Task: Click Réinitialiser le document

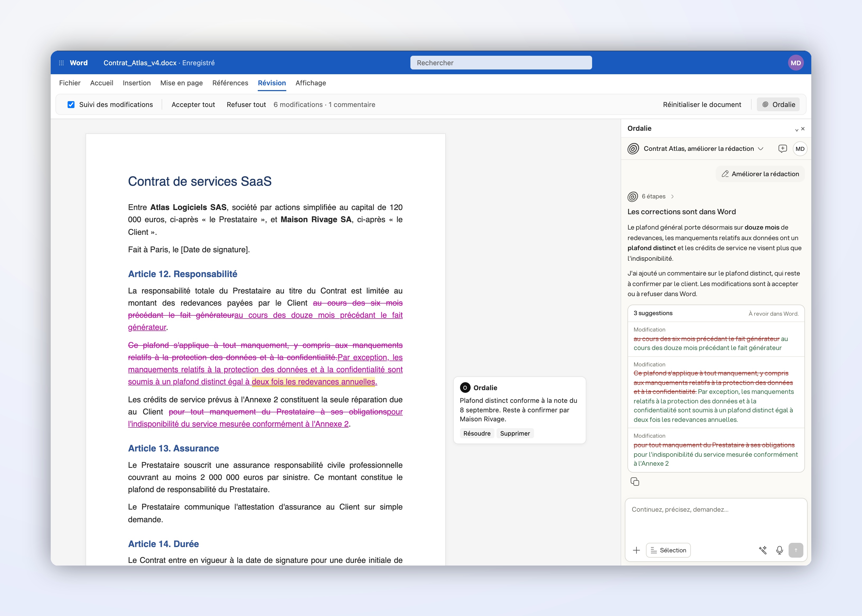Action: coord(702,105)
